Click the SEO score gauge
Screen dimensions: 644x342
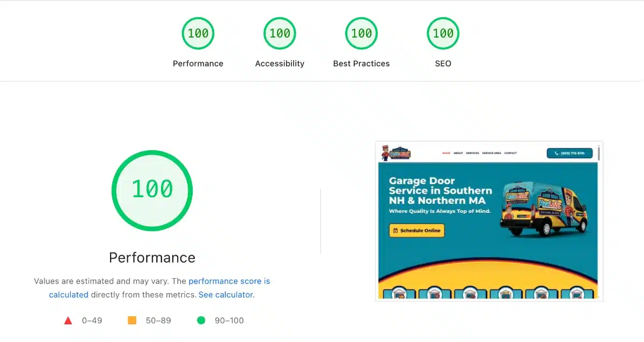tap(443, 33)
